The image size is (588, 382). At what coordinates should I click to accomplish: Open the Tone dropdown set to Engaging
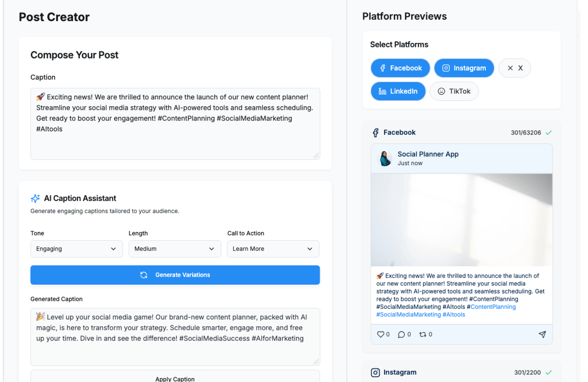tap(77, 249)
